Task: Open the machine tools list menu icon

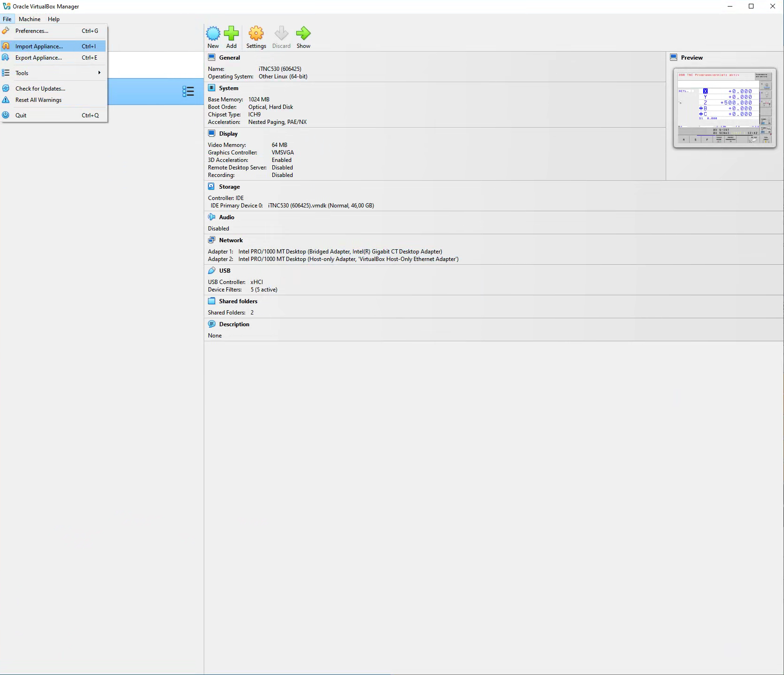Action: [188, 92]
